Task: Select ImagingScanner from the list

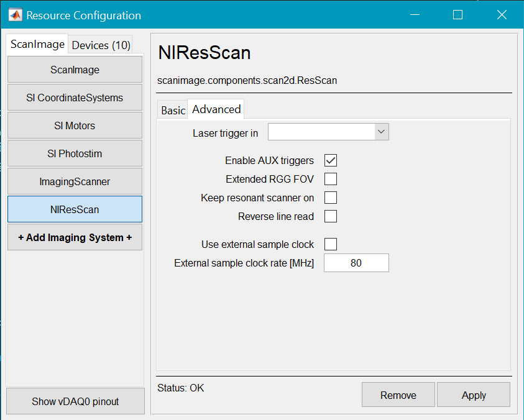Action: [75, 181]
